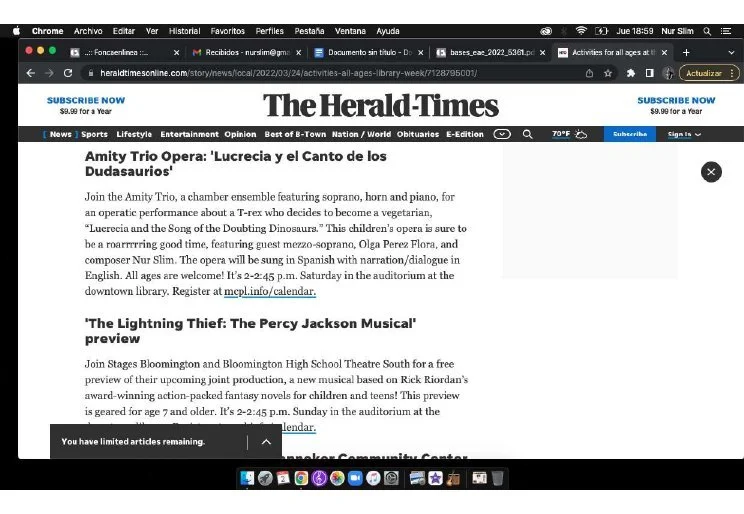Click the Jue 18:59 clock

(x=635, y=31)
